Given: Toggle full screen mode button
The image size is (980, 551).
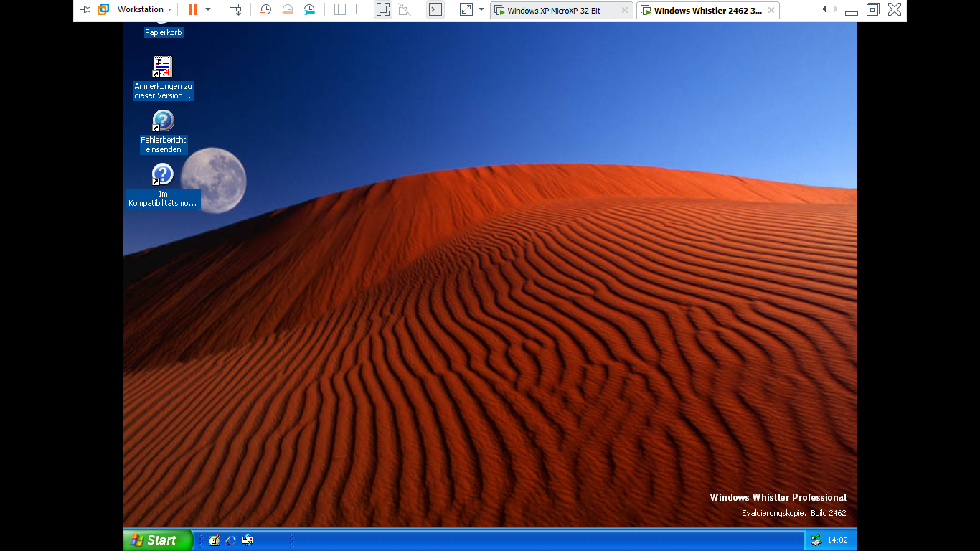Looking at the screenshot, I should (383, 10).
